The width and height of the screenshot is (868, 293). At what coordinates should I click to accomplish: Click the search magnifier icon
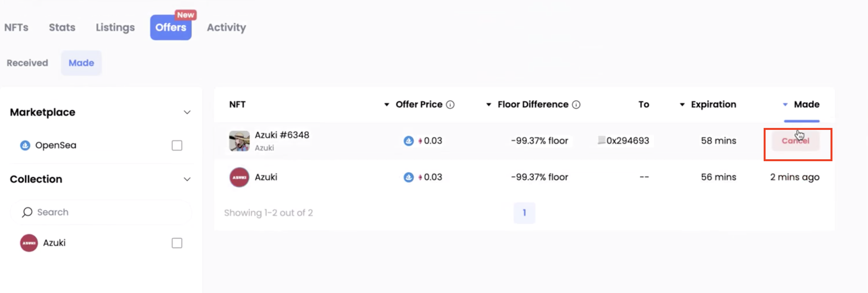click(27, 212)
